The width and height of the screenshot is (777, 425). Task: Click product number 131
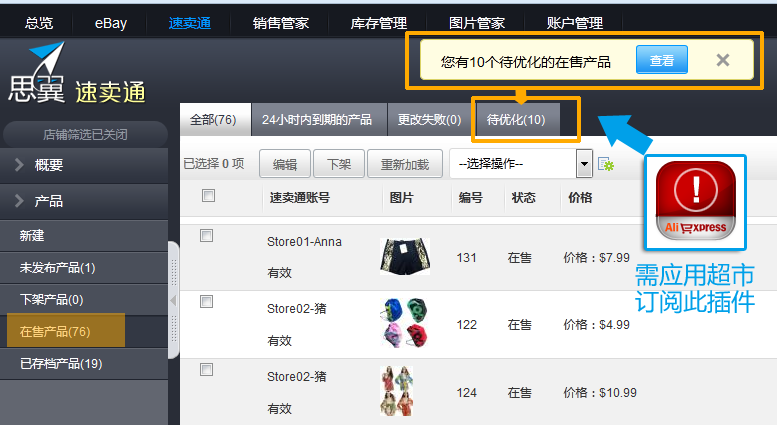466,258
